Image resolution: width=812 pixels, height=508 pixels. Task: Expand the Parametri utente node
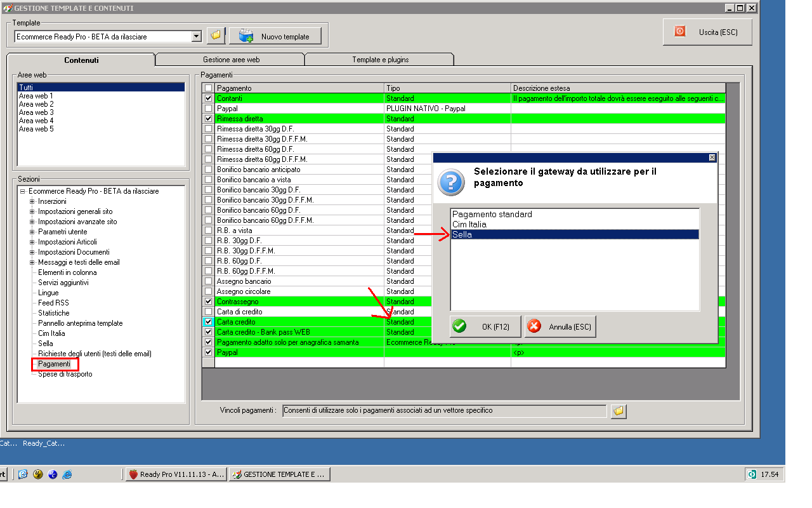coord(32,232)
